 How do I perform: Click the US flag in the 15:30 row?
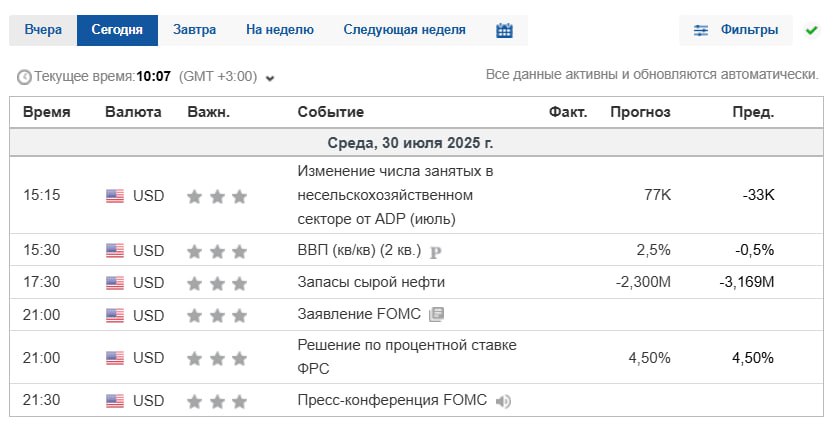tap(115, 250)
